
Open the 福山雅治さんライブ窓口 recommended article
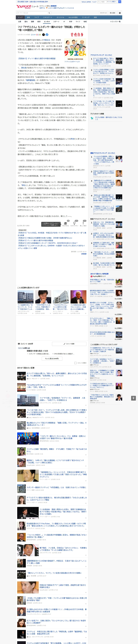click(57, 424)
